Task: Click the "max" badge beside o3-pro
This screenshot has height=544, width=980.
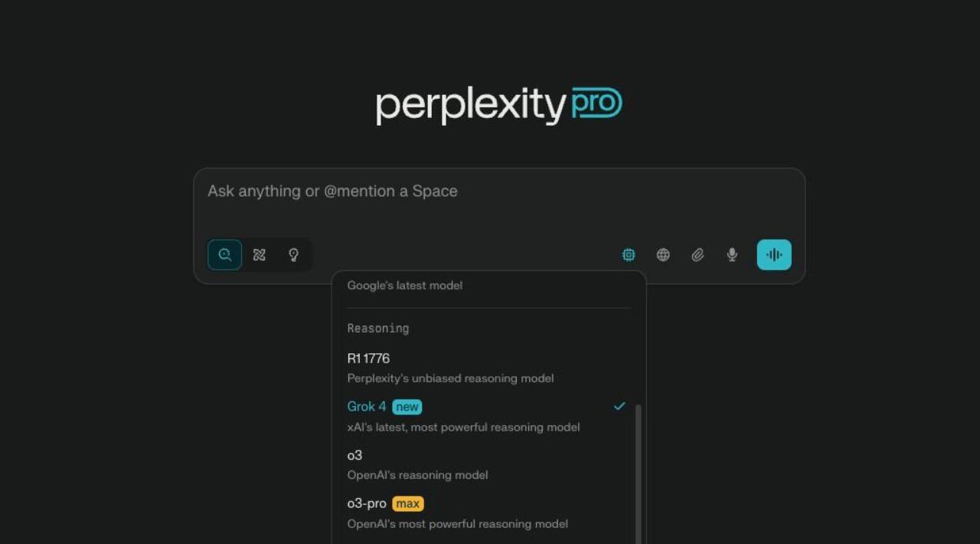Action: (x=408, y=504)
